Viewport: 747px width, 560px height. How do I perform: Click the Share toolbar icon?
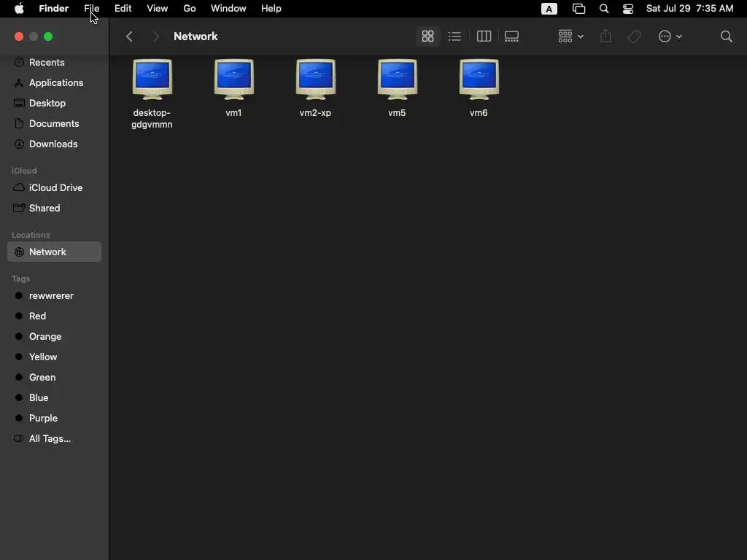(605, 36)
